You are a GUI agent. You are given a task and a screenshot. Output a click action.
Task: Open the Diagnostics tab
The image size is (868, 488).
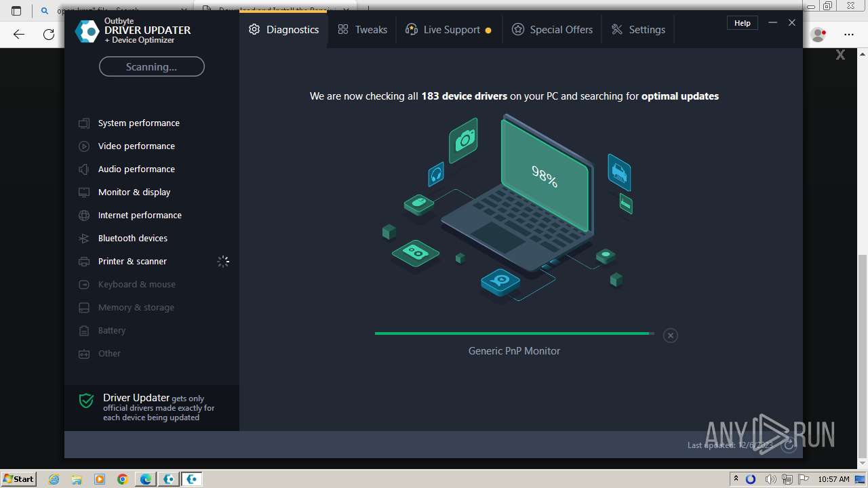tap(283, 30)
